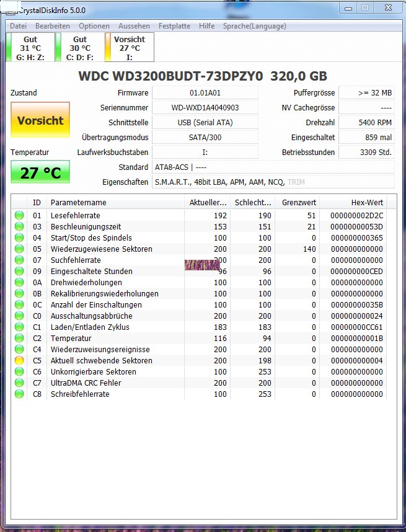Screen dimensions: 406x532
Task: Click the Standard field ATA8-ACS
Action: [x=273, y=167]
